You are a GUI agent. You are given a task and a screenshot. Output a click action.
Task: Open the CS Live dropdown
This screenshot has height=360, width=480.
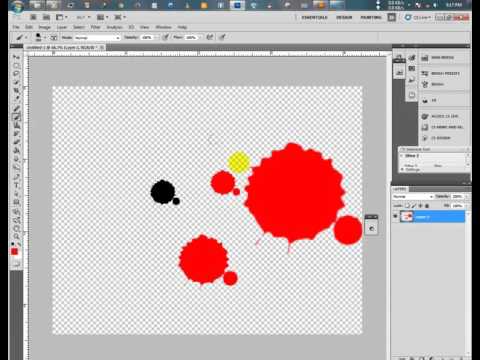click(x=418, y=17)
